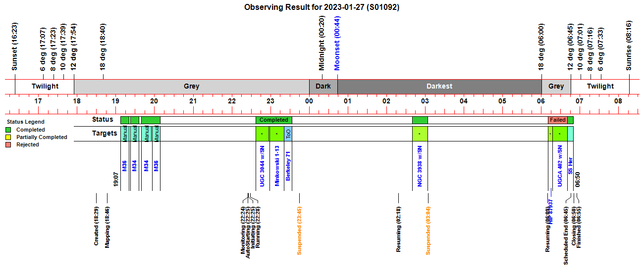
Task: Select the short Grey band after 06:00
Action: (556, 86)
